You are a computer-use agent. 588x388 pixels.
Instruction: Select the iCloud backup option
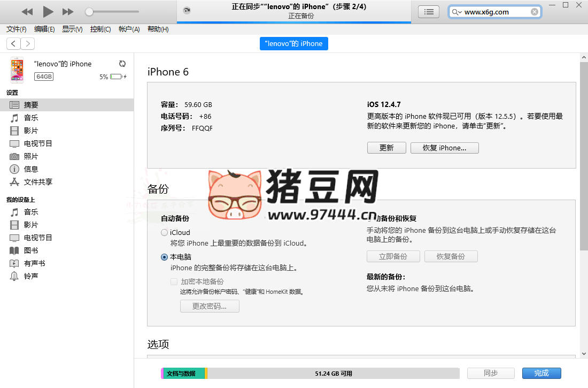(164, 232)
